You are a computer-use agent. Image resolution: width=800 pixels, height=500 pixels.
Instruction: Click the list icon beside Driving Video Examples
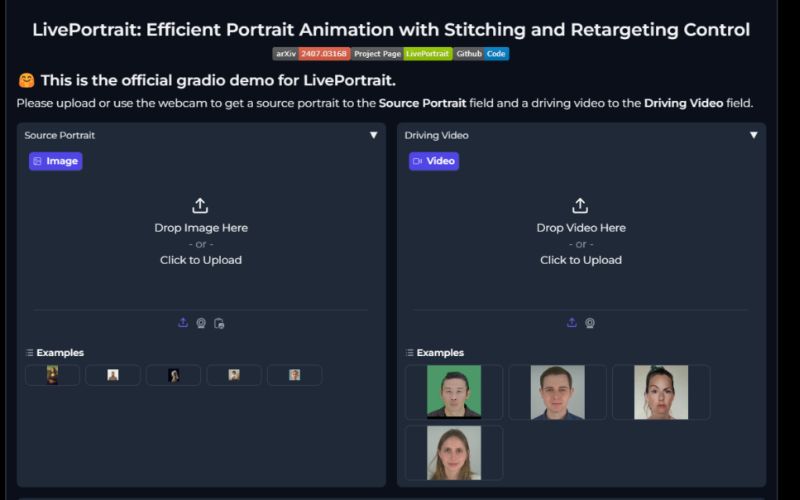[410, 353]
